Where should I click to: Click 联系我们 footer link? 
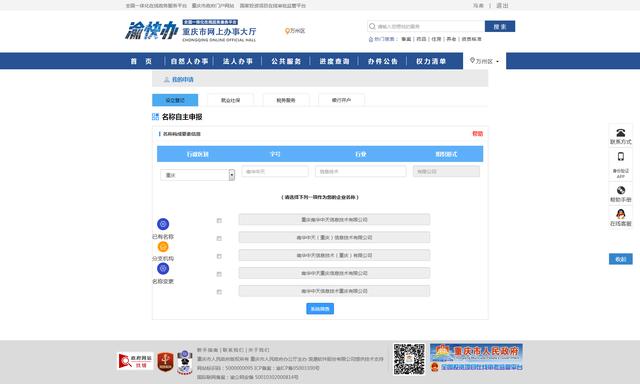(x=233, y=350)
